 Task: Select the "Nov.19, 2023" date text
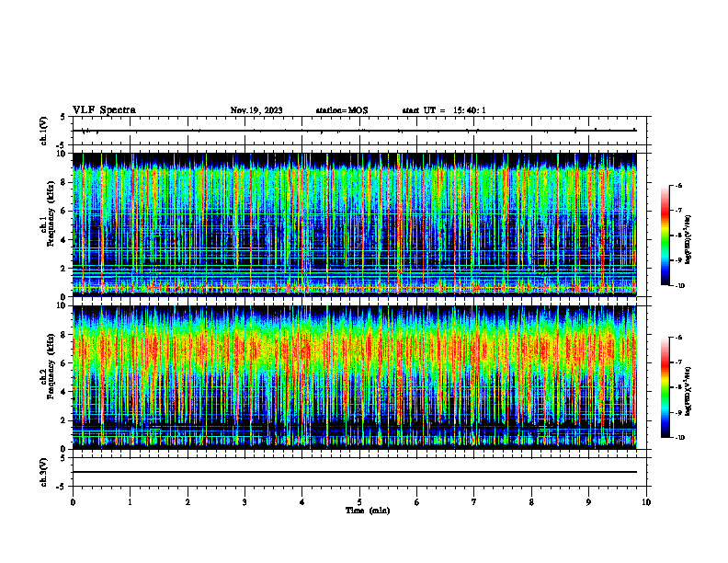coord(256,110)
